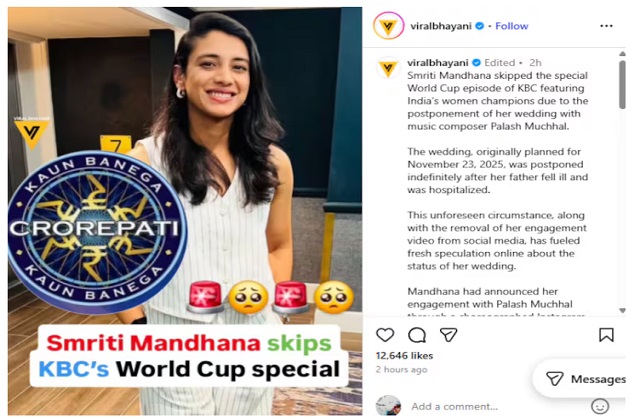The width and height of the screenshot is (640, 420).
Task: Open the KBC Smriti Mandhana post image
Action: coord(185,211)
